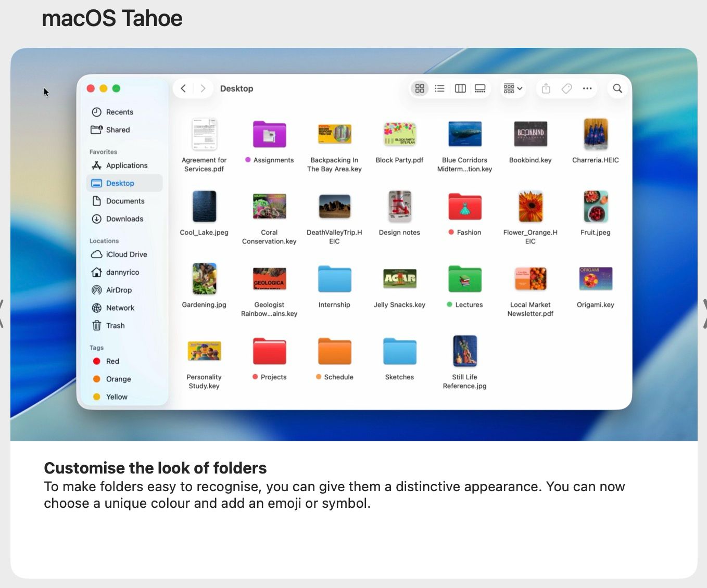Click the tag icon in toolbar

[x=566, y=88]
